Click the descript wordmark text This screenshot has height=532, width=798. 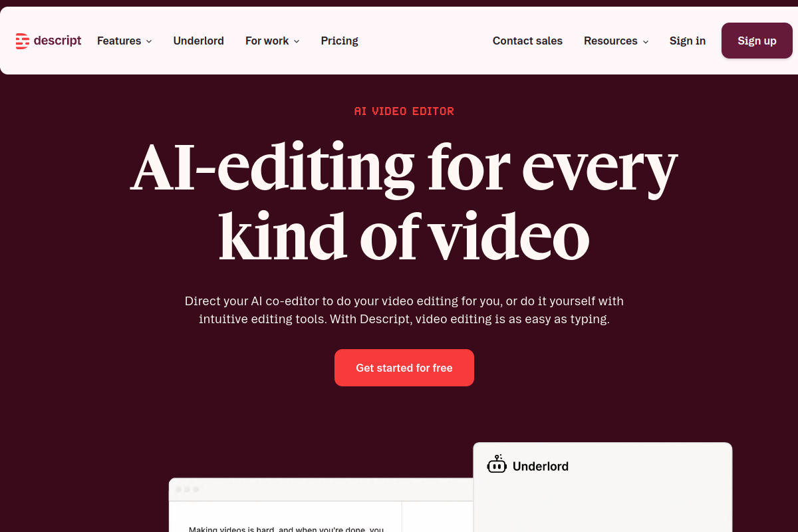[57, 41]
